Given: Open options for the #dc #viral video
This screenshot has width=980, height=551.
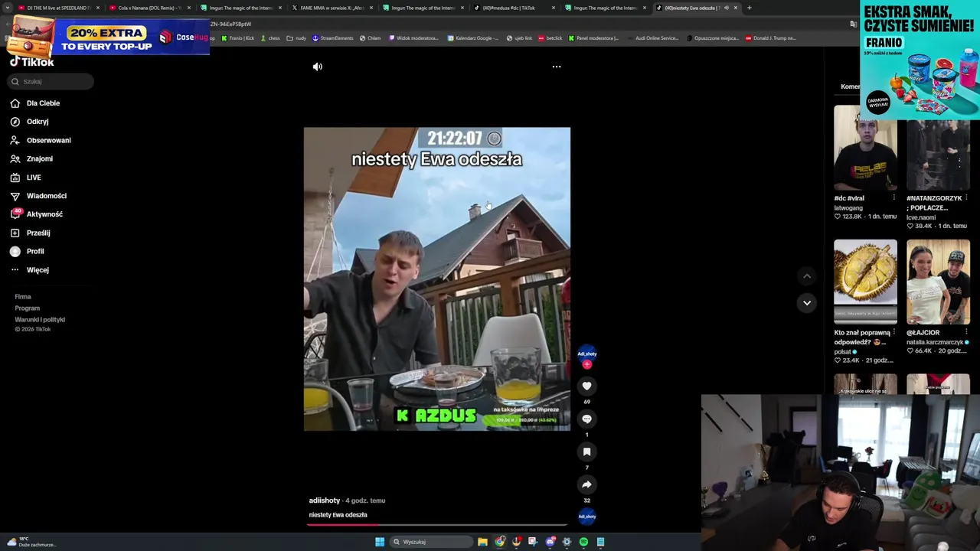Looking at the screenshot, I should point(893,198).
